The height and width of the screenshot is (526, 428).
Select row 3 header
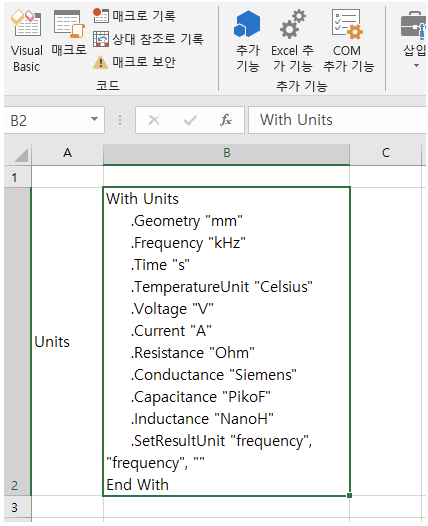pyautogui.click(x=17, y=507)
